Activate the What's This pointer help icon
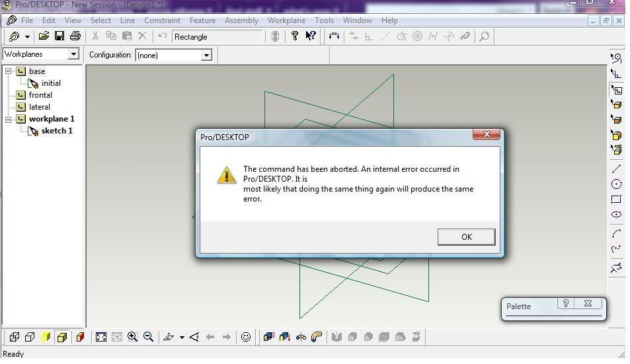The height and width of the screenshot is (364, 630). click(x=311, y=36)
